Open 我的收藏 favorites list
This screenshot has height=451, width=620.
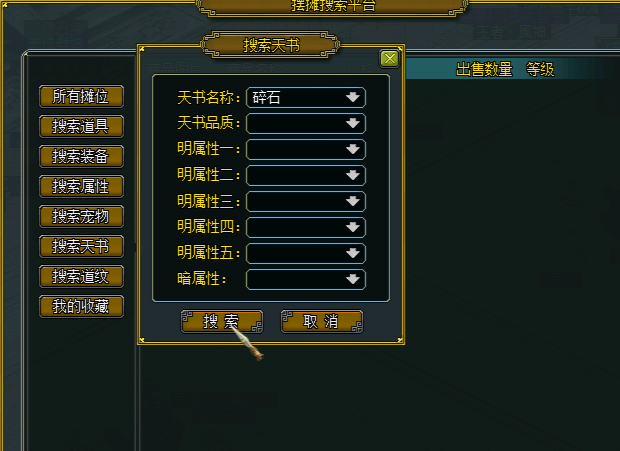click(81, 306)
